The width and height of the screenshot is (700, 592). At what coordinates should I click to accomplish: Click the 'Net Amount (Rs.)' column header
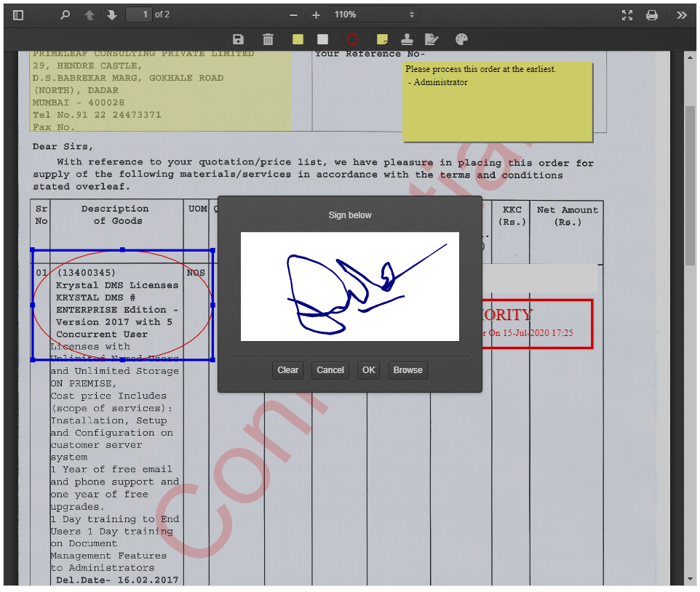point(568,217)
